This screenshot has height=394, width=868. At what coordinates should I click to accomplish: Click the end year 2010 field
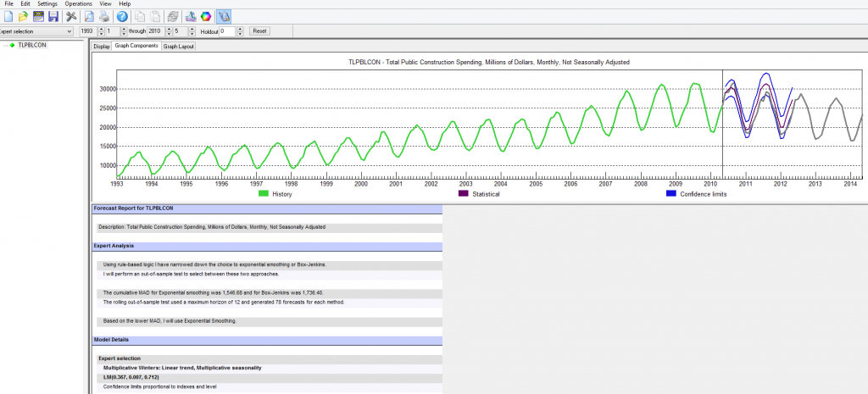point(157,31)
